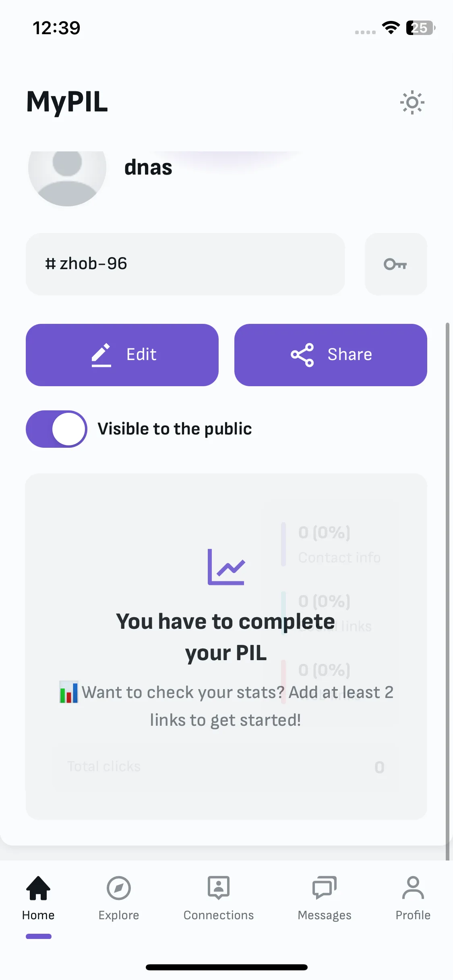Click the page vertical scrollbar
This screenshot has width=453, height=980.
[447, 591]
